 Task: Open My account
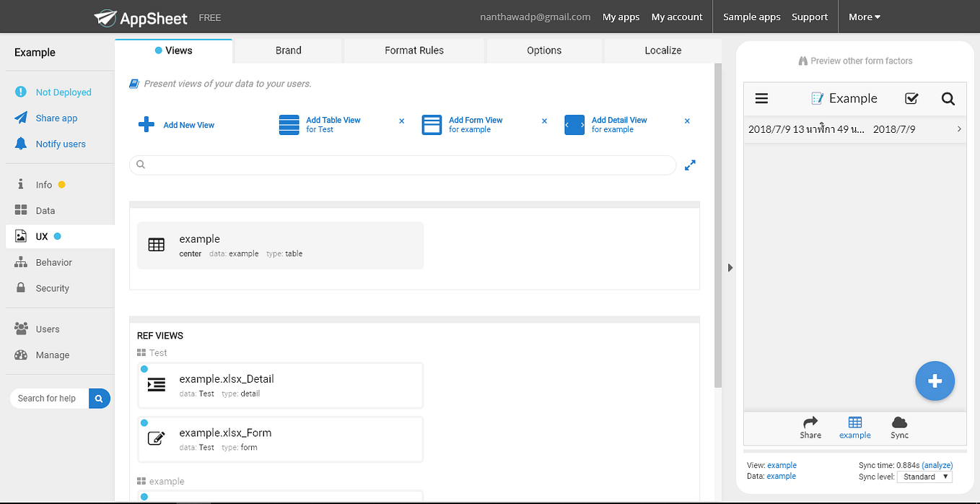[x=677, y=17]
